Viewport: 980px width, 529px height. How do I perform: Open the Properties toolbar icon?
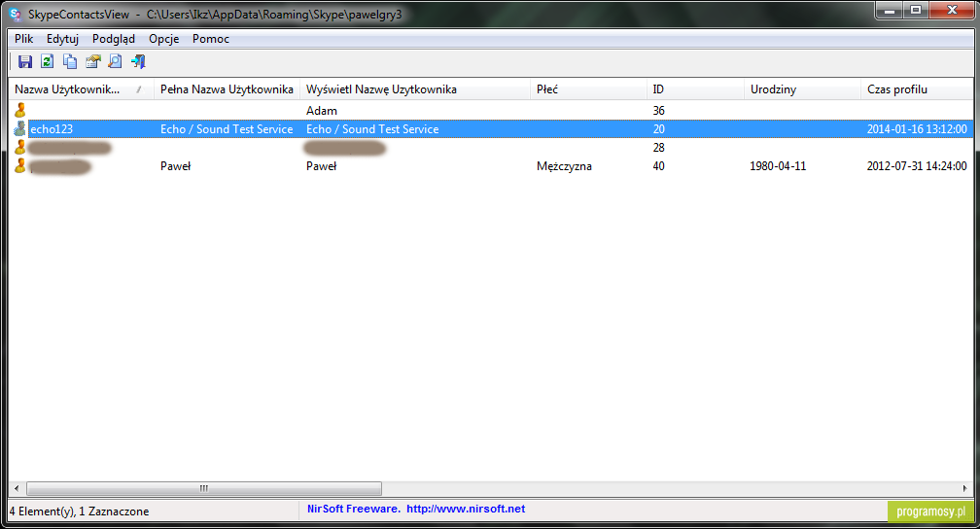(93, 61)
